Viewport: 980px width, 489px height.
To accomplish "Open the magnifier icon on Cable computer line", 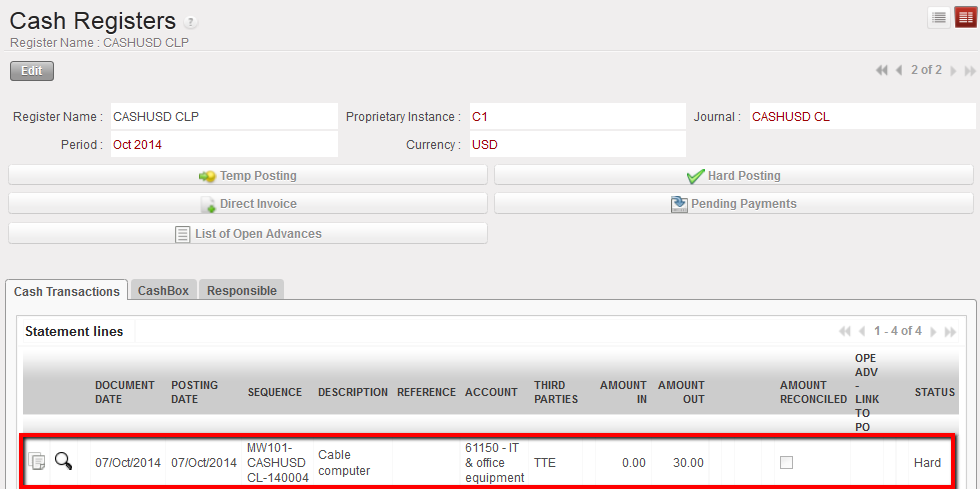I will point(63,461).
